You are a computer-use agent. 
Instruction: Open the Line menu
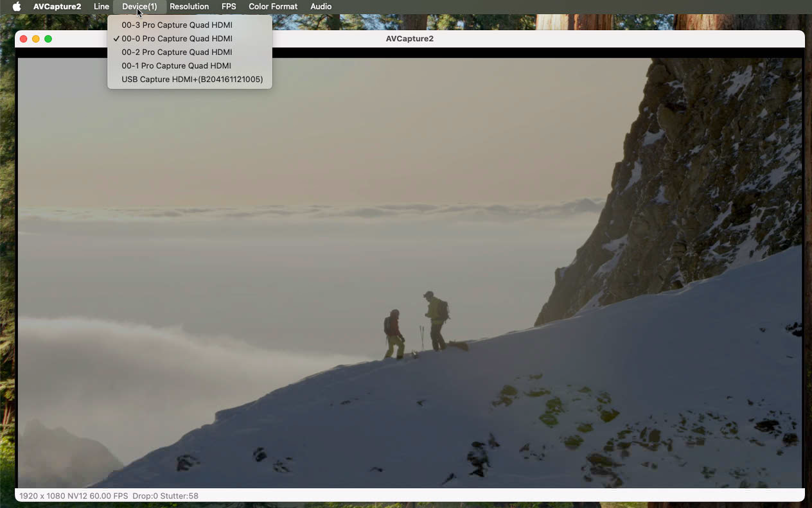tap(101, 6)
